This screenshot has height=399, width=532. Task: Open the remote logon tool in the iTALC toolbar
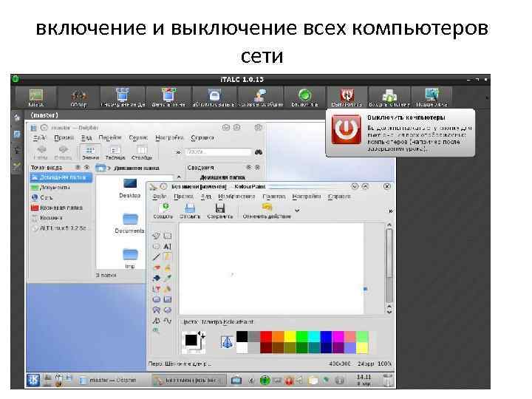tap(389, 98)
